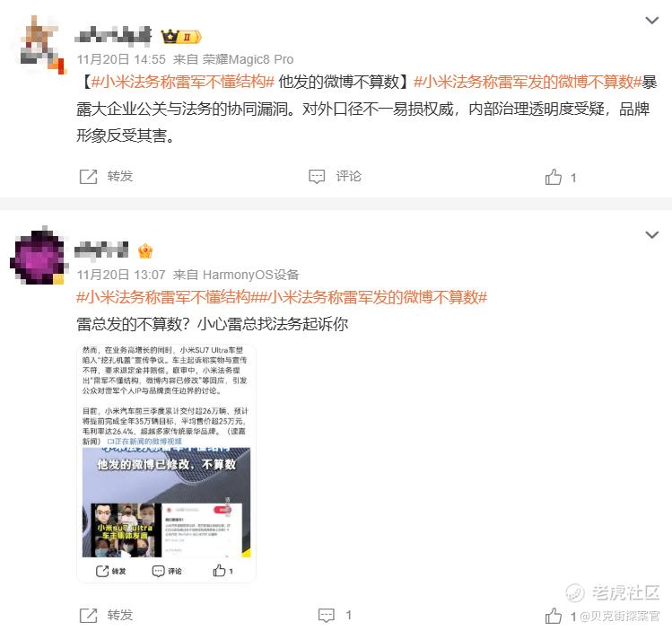Click the repost icon on the first post
Image resolution: width=672 pixels, height=631 pixels.
point(88,177)
